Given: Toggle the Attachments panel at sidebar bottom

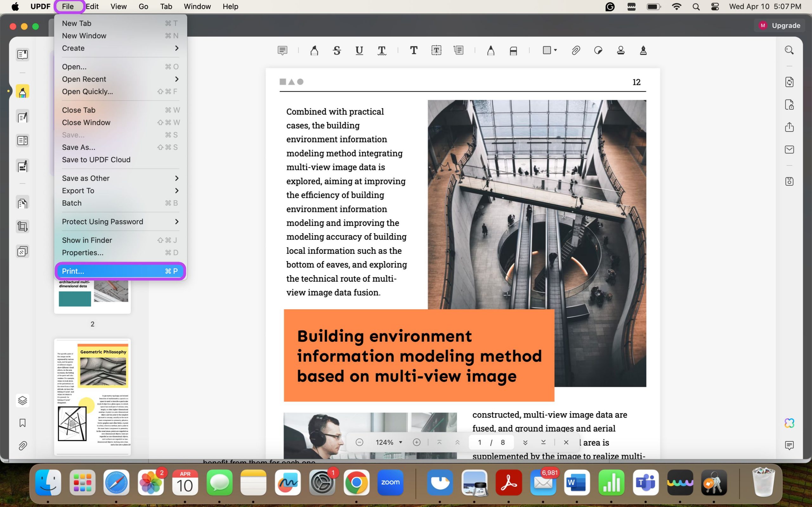Looking at the screenshot, I should (23, 445).
